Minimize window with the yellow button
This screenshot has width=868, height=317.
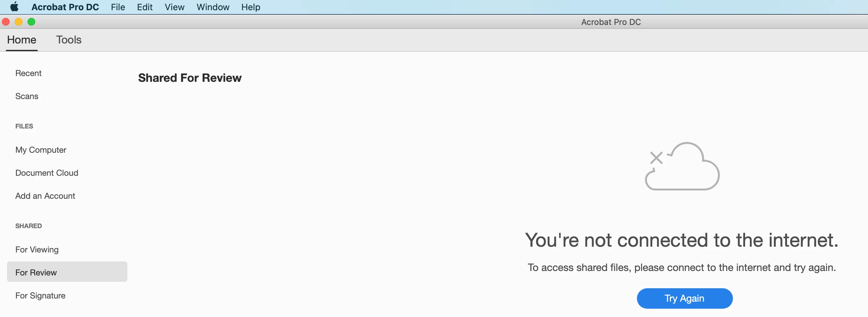tap(19, 22)
